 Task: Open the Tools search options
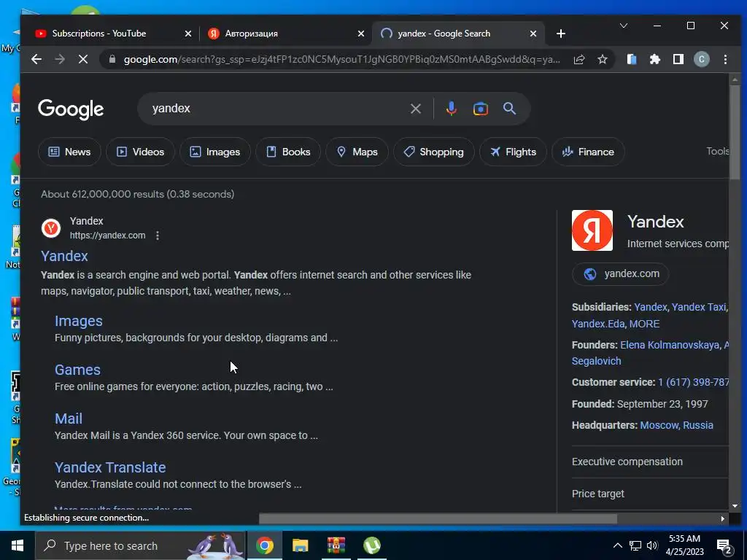(x=718, y=151)
